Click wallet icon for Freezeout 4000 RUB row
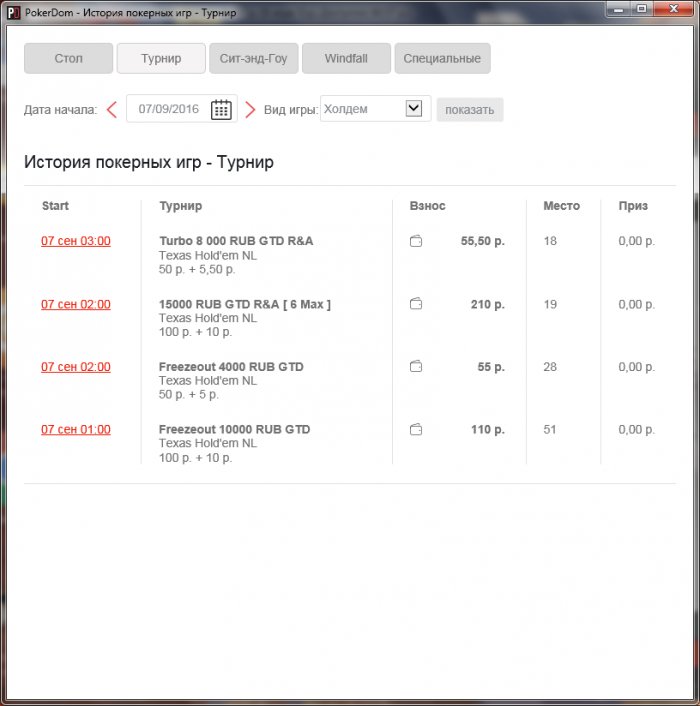Image resolution: width=700 pixels, height=706 pixels. (416, 367)
